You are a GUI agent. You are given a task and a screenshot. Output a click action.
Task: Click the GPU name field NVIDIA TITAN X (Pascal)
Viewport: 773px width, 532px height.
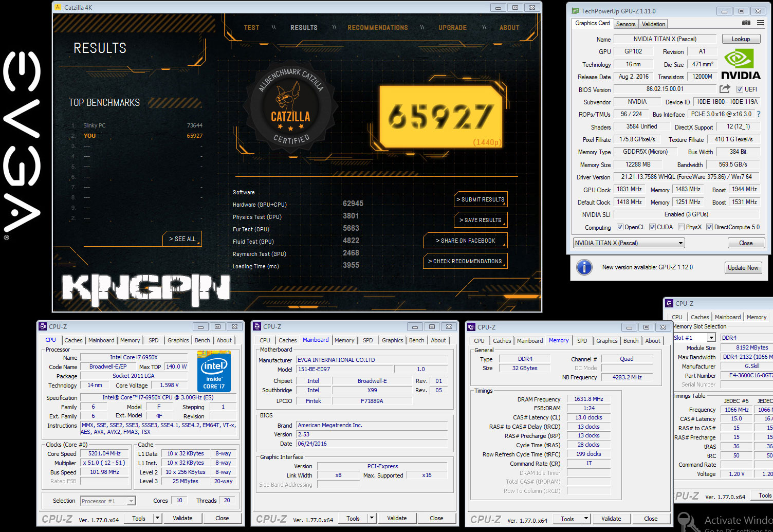pyautogui.click(x=665, y=39)
